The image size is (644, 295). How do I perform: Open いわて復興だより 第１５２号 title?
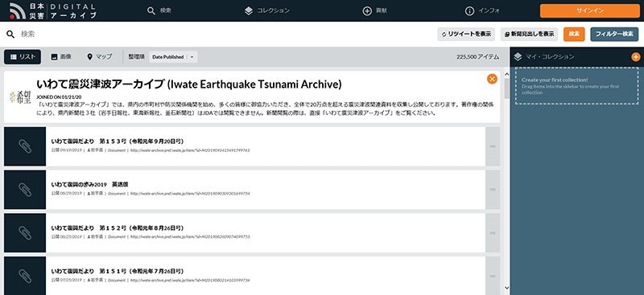[117, 227]
